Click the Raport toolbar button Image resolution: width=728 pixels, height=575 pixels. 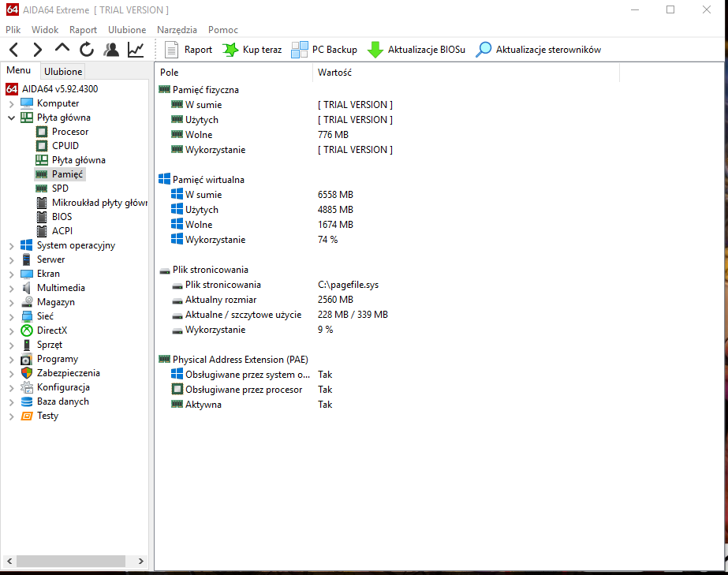pyautogui.click(x=189, y=49)
